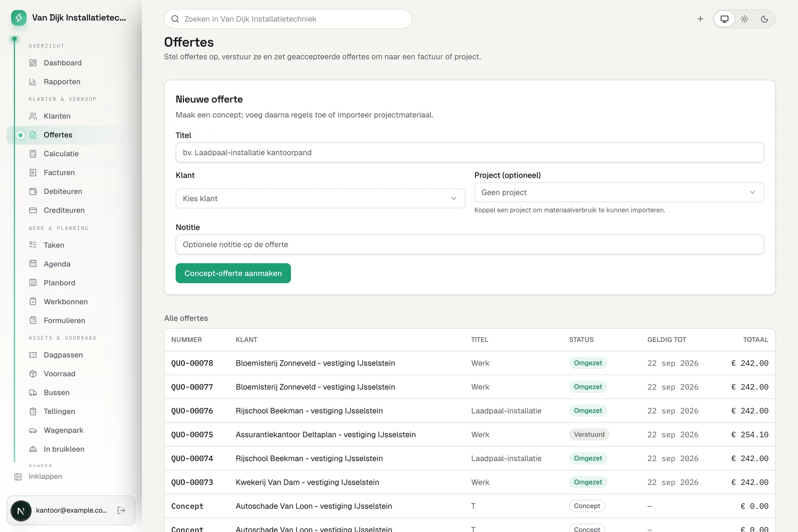Click Concept-offerte aanmaken button

[x=233, y=273]
